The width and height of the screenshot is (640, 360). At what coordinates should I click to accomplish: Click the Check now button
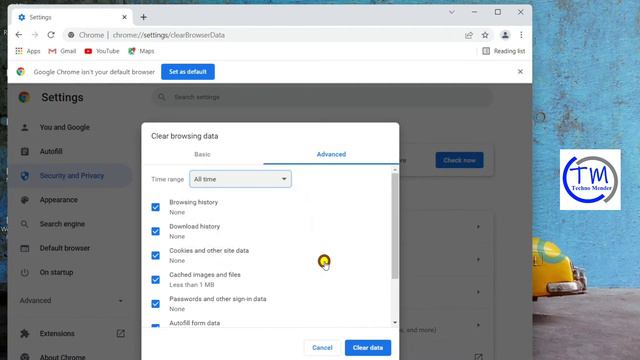pyautogui.click(x=459, y=160)
